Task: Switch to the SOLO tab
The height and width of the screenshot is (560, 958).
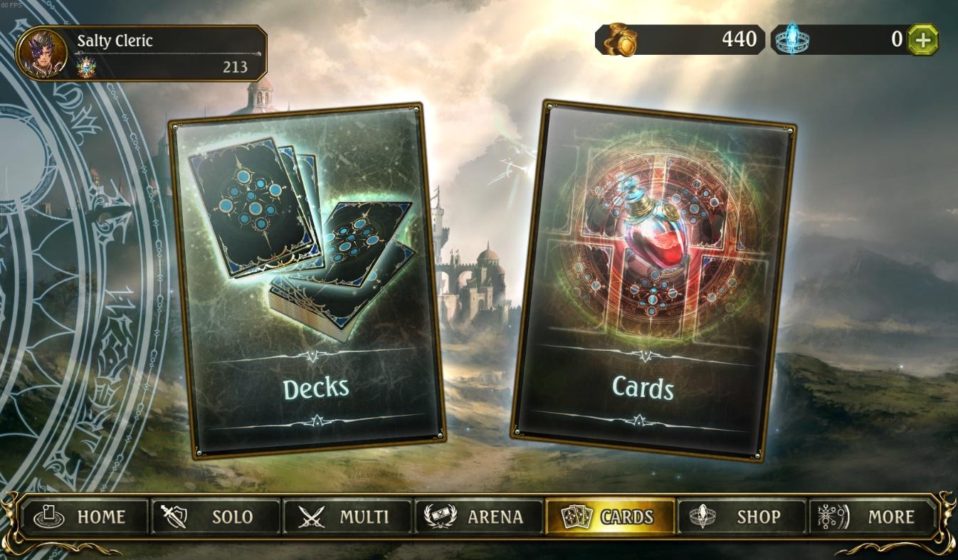Action: 216,517
